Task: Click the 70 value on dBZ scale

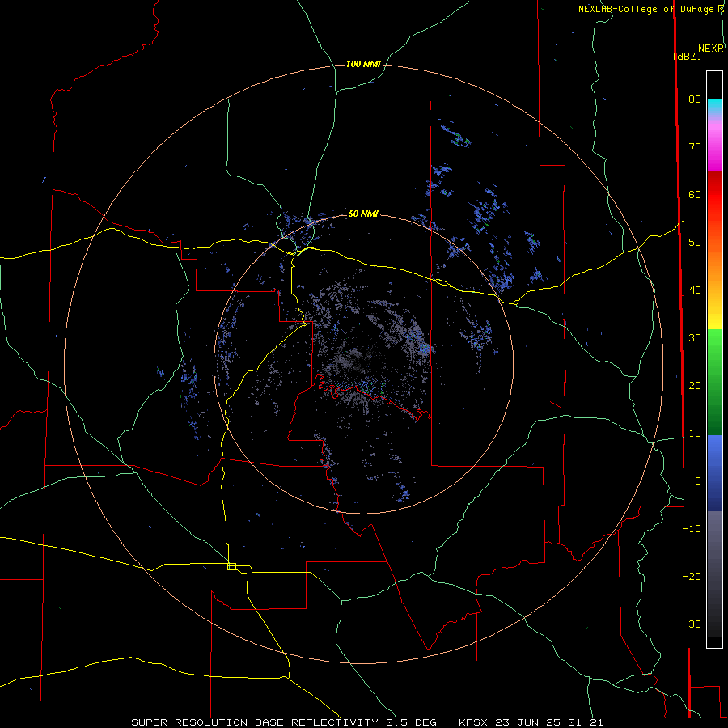Action: pyautogui.click(x=695, y=146)
